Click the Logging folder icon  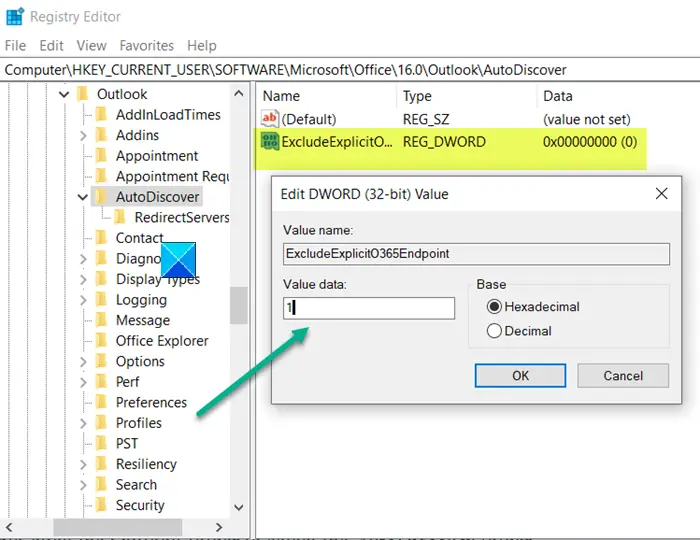point(102,299)
